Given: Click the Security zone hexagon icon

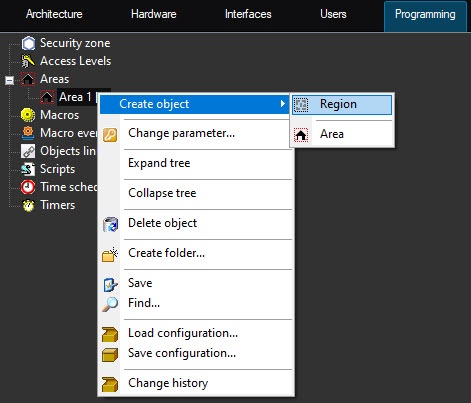Looking at the screenshot, I should 28,43.
